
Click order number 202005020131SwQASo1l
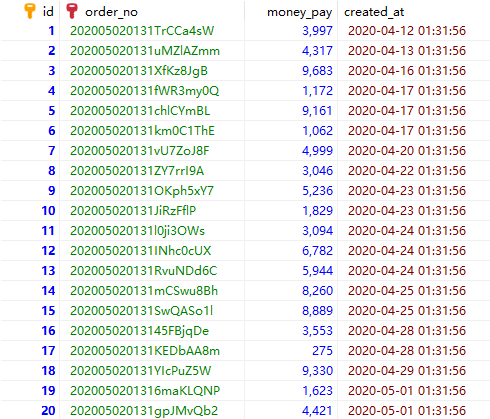point(141,311)
